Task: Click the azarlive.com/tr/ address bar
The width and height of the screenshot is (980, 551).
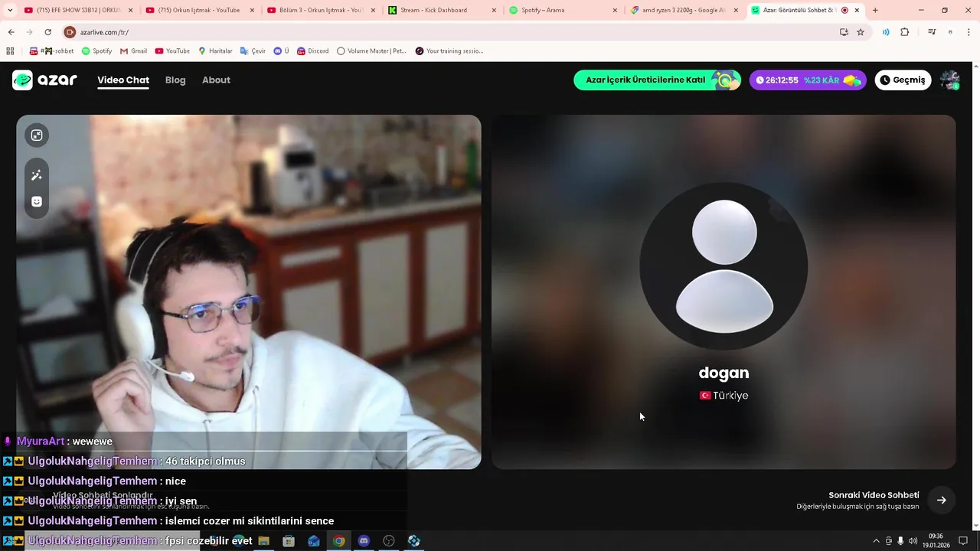Action: pos(452,32)
